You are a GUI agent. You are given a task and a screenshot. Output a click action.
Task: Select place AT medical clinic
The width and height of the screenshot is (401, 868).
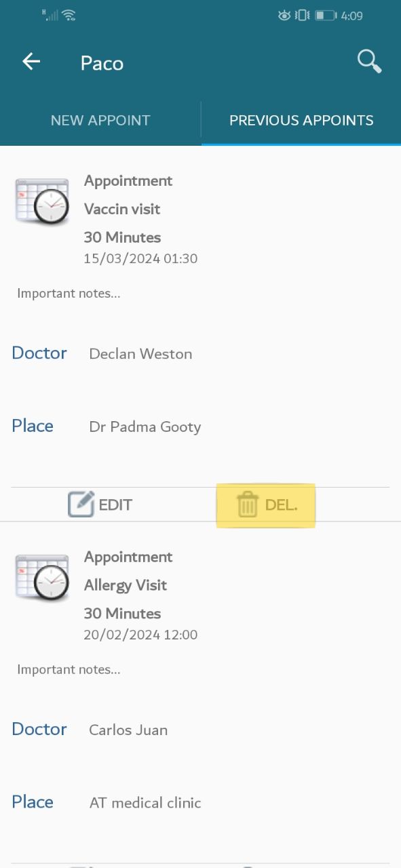tap(145, 803)
